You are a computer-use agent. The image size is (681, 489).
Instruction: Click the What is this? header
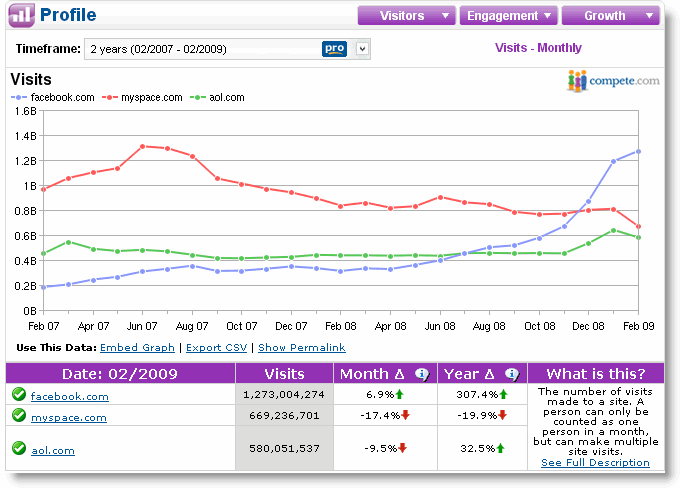(596, 373)
